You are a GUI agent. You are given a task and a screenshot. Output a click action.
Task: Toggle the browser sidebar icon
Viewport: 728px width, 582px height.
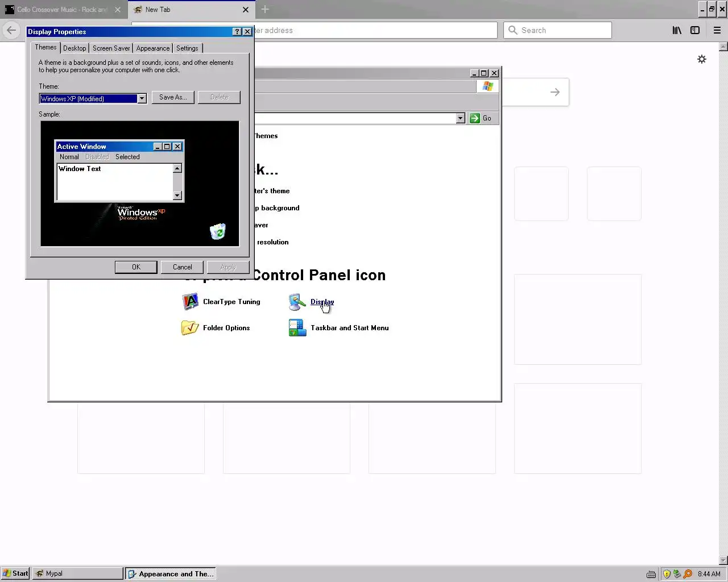pyautogui.click(x=695, y=30)
